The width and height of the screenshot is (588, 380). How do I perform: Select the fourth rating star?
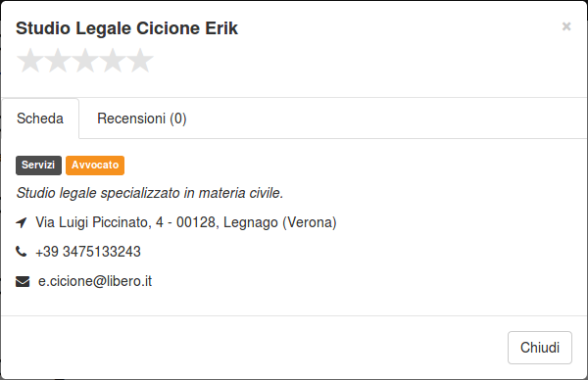[113, 60]
